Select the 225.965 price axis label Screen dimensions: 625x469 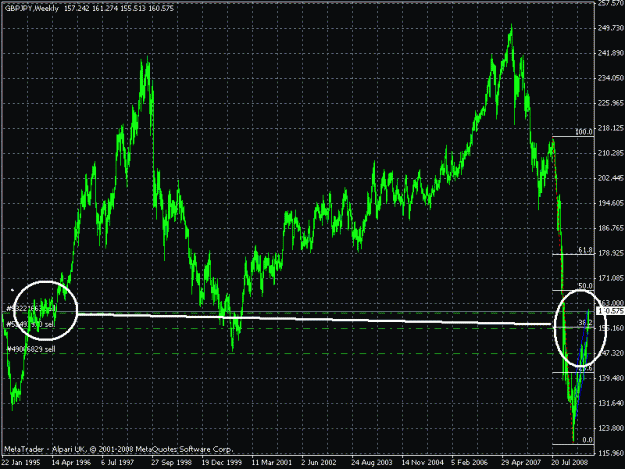[x=610, y=103]
